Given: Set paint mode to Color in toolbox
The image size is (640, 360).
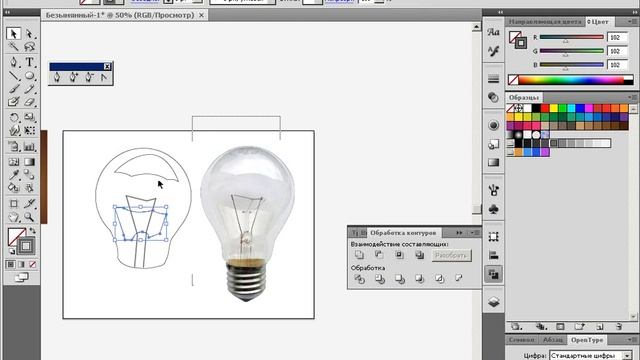Looking at the screenshot, I should tap(11, 264).
